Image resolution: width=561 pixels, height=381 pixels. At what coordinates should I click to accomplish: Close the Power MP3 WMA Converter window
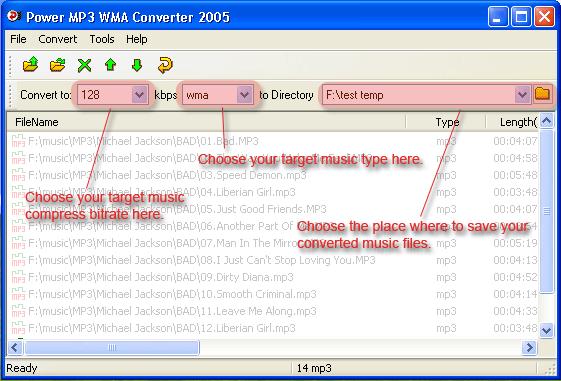(x=544, y=16)
